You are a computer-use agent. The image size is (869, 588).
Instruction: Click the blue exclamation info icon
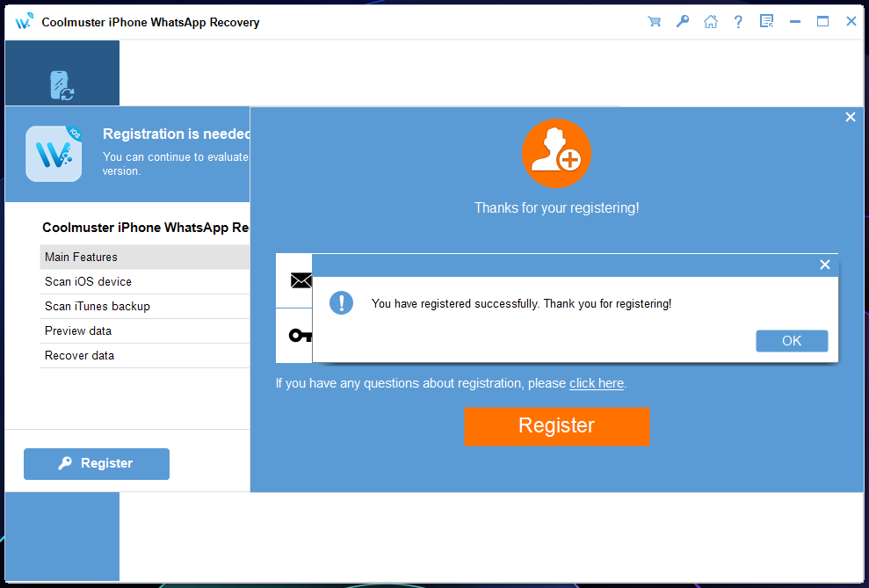[x=341, y=303]
